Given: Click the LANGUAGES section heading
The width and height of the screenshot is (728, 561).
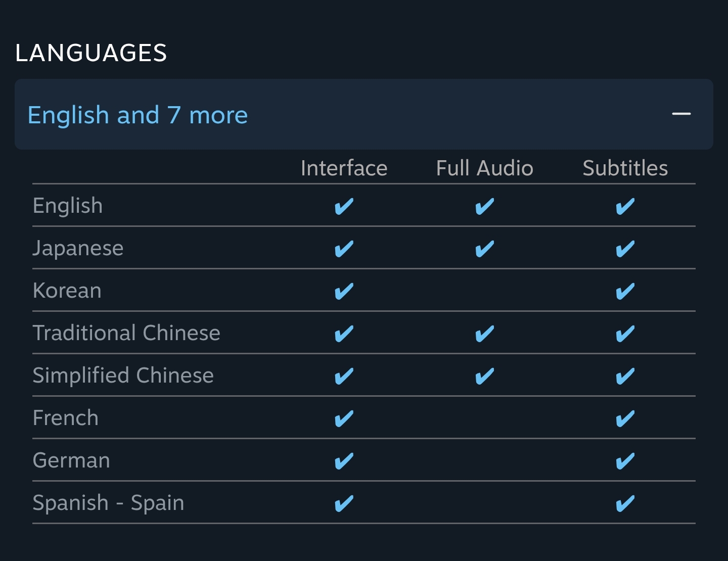Looking at the screenshot, I should [x=91, y=53].
